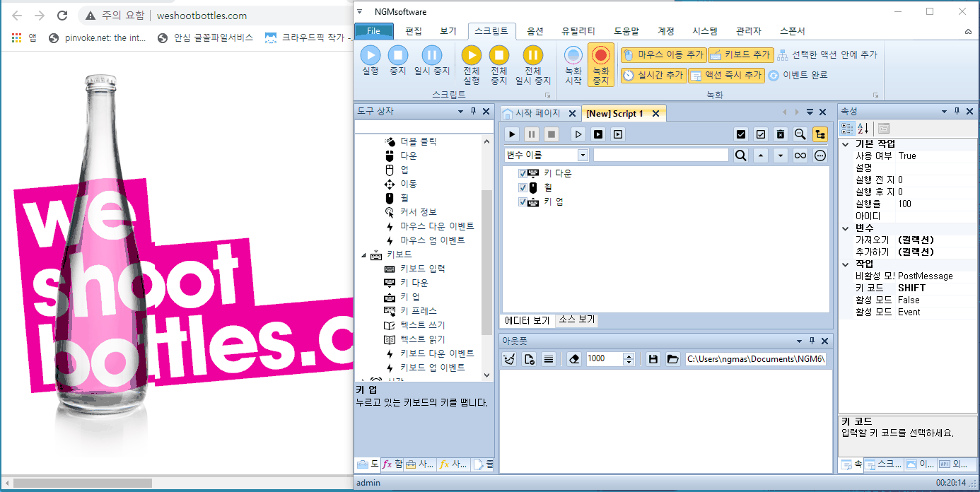Screen dimensions: 980x492
Task: Click the output document-check icon
Action: (529, 359)
